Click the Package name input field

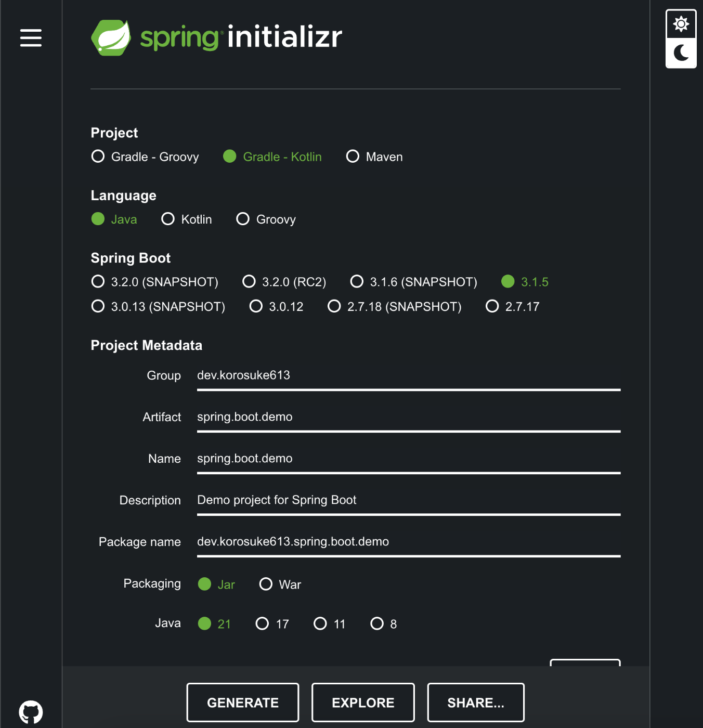click(x=409, y=542)
